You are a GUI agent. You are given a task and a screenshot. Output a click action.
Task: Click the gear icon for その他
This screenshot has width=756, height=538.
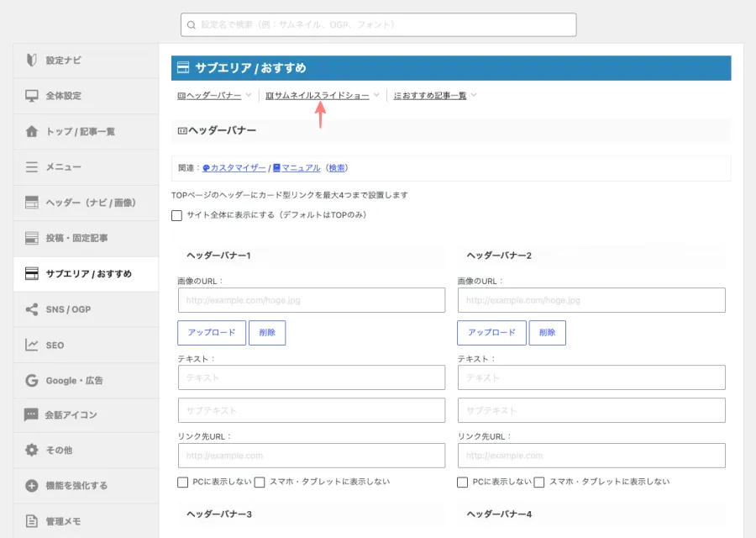point(31,450)
